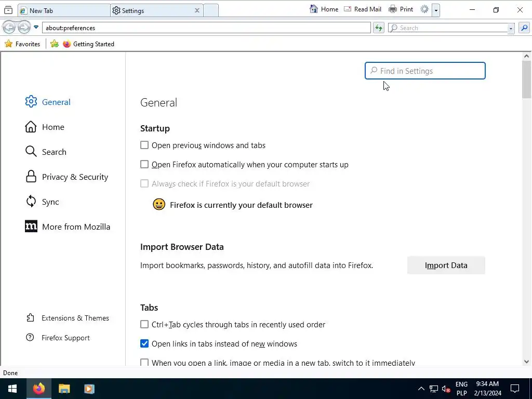The width and height of the screenshot is (532, 399).
Task: Click the Home house icon in the command bar
Action: (x=314, y=9)
